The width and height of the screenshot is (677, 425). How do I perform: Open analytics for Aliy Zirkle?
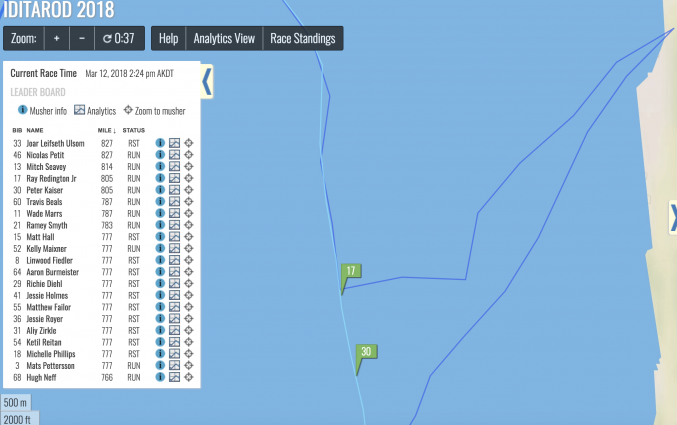tap(174, 330)
